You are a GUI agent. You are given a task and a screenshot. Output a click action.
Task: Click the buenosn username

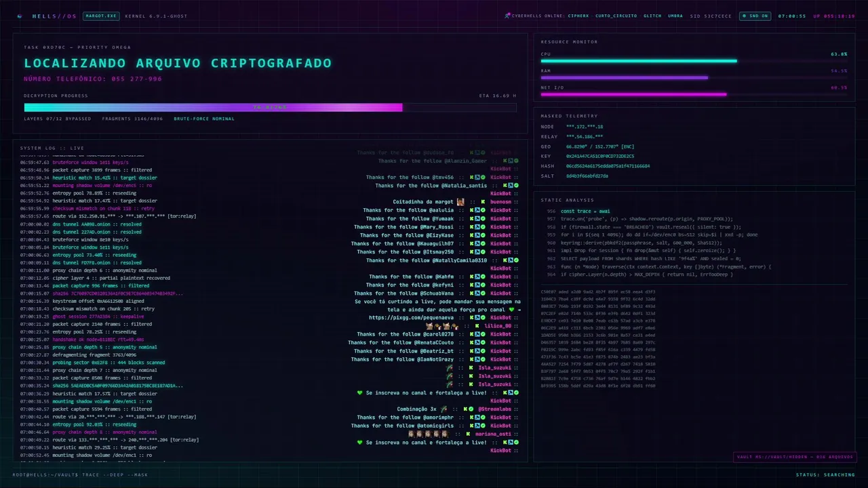(x=500, y=202)
